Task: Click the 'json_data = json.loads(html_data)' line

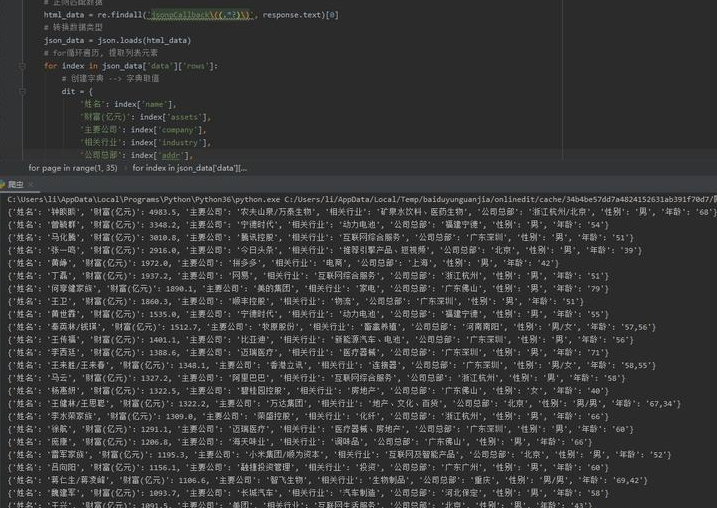Action: (x=117, y=40)
